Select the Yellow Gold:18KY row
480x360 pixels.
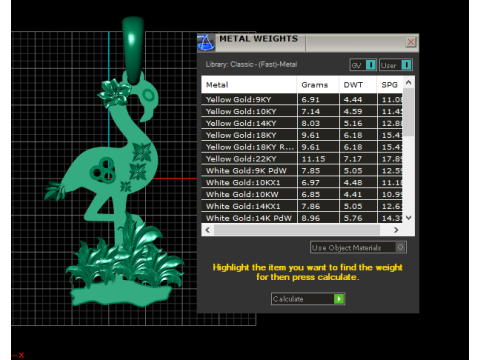(x=302, y=135)
